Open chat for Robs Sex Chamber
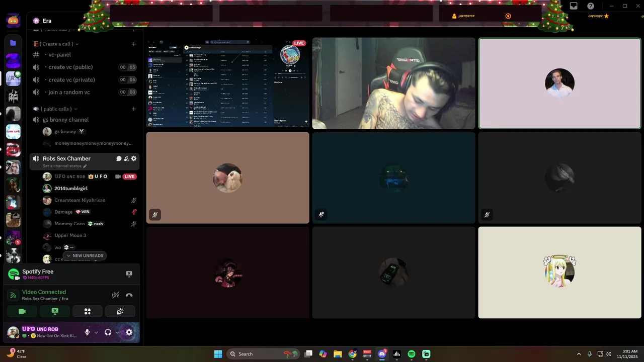Screen dimensions: 644x362 point(119,158)
